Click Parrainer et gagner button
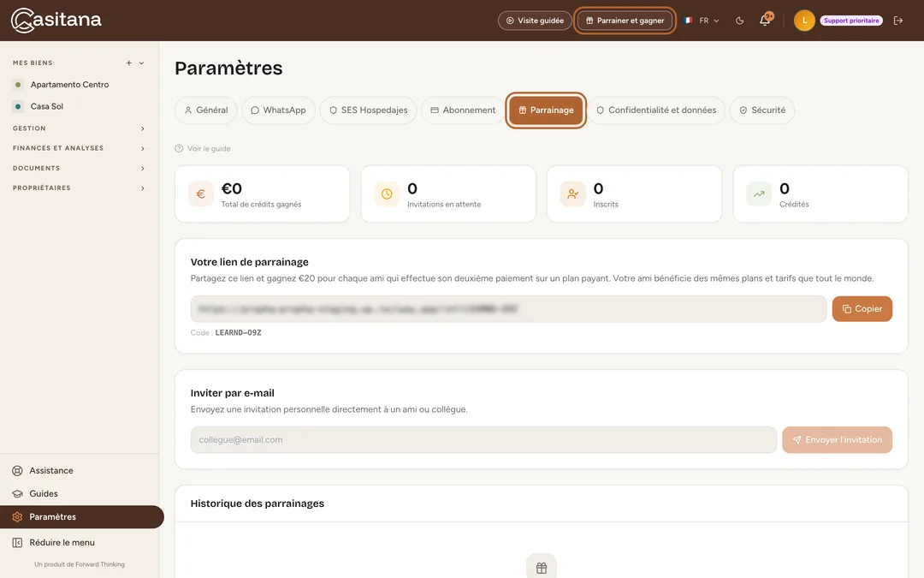Image resolution: width=924 pixels, height=578 pixels. point(625,21)
